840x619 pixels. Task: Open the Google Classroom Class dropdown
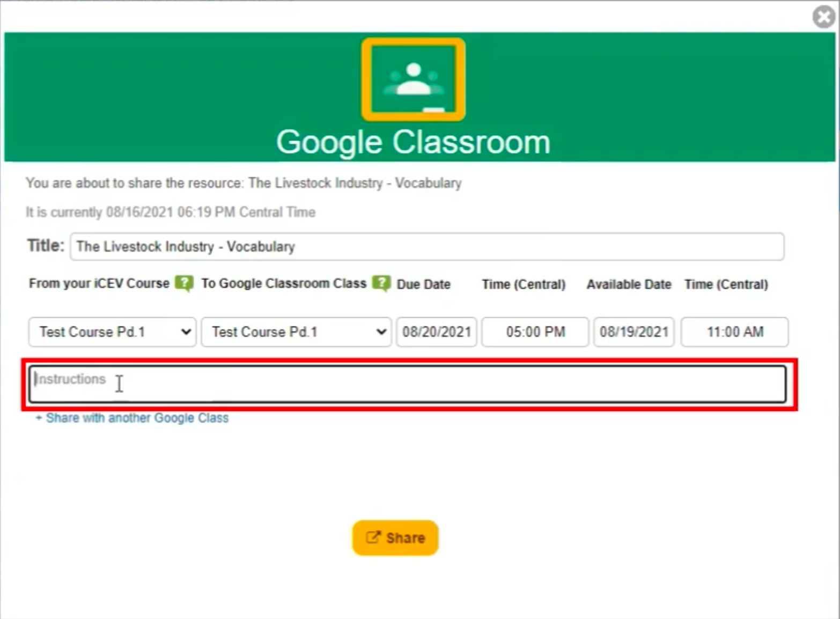coord(296,332)
